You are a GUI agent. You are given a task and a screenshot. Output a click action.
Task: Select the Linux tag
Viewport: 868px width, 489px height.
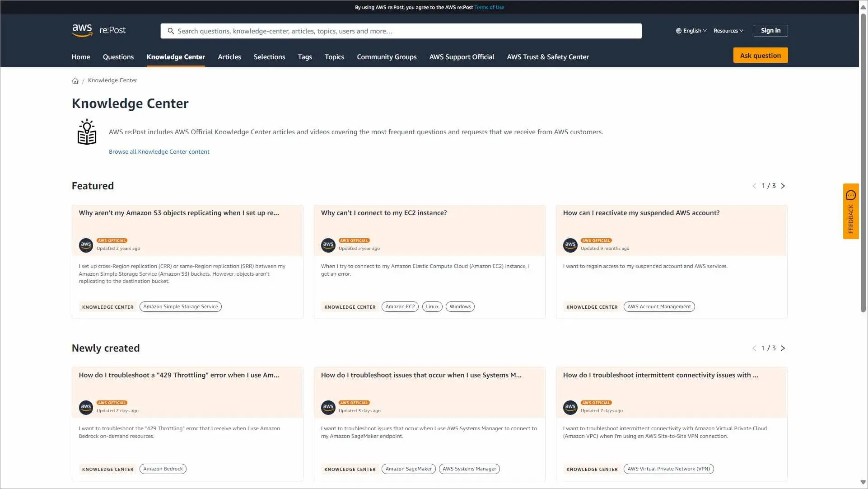[432, 307]
